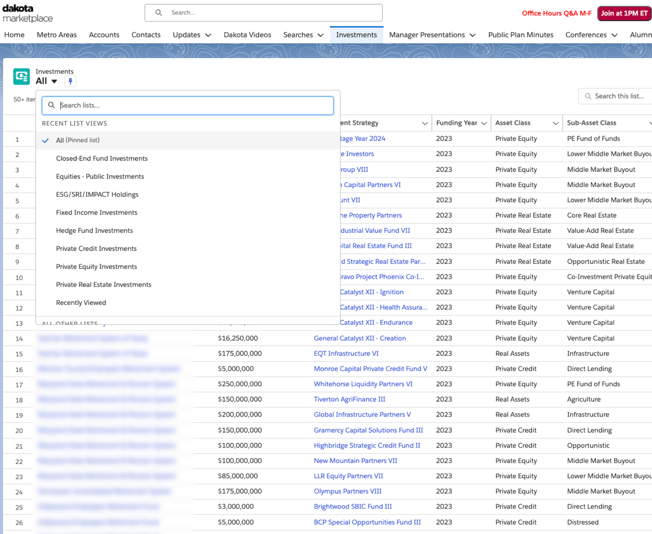Click Office Hours Q&A M-F text
The width and height of the screenshot is (652, 534).
tap(556, 13)
